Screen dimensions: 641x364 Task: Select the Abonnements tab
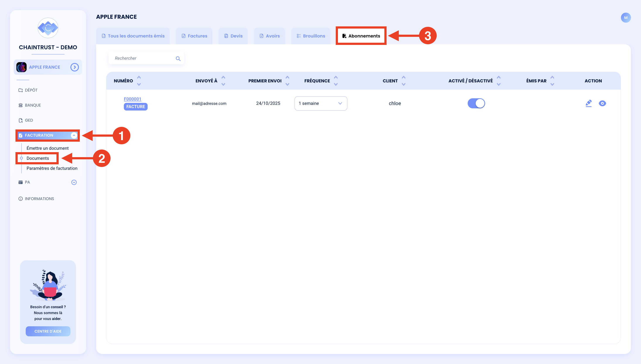(361, 36)
